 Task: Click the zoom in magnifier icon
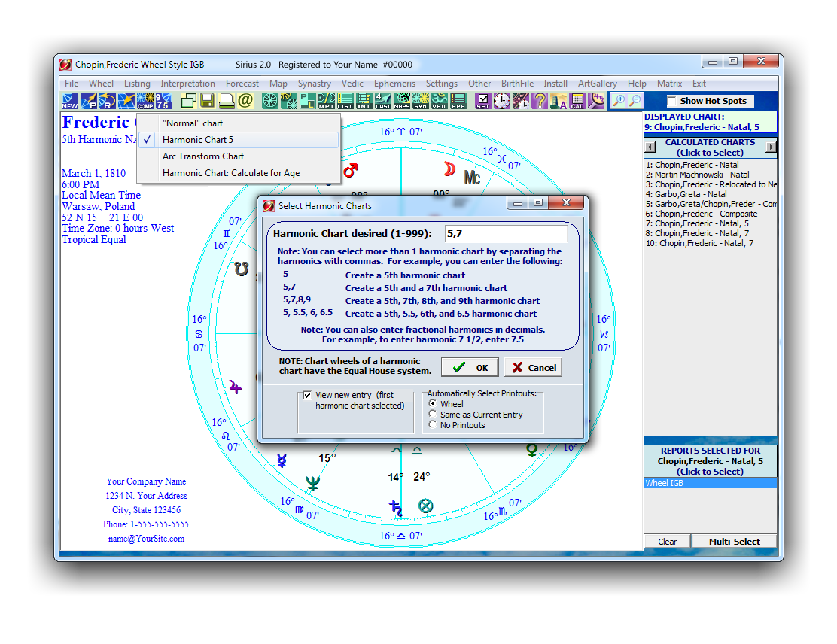618,100
